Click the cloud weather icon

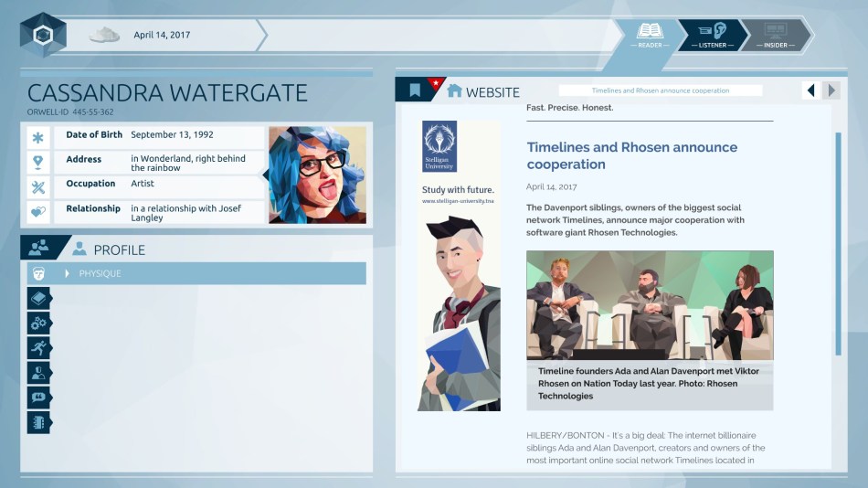tap(104, 35)
